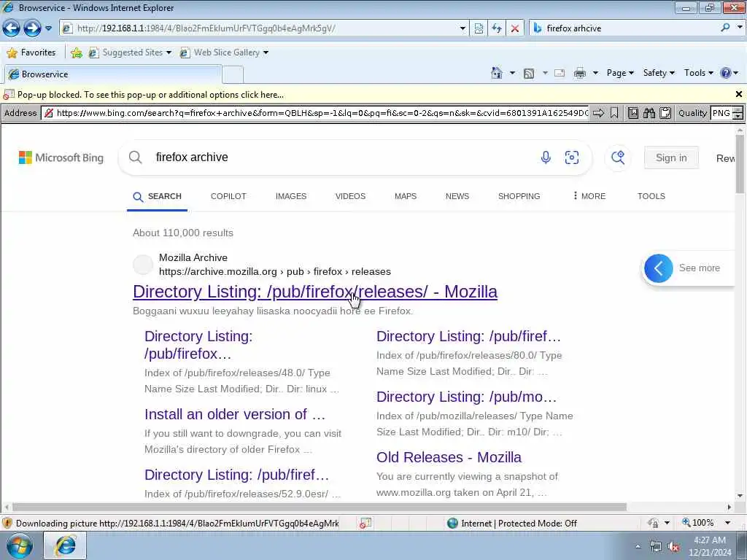Click the binoculars Find icon
The height and width of the screenshot is (560, 747).
649,113
